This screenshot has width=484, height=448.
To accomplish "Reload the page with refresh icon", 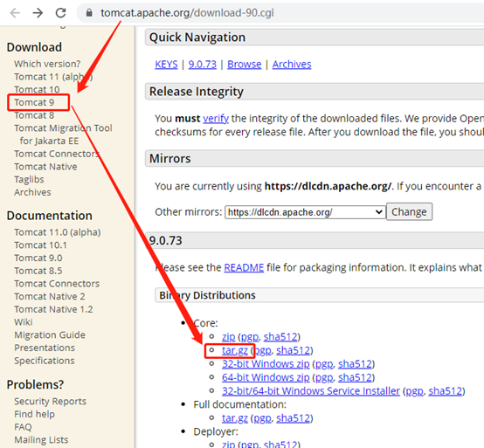I will pyautogui.click(x=60, y=12).
